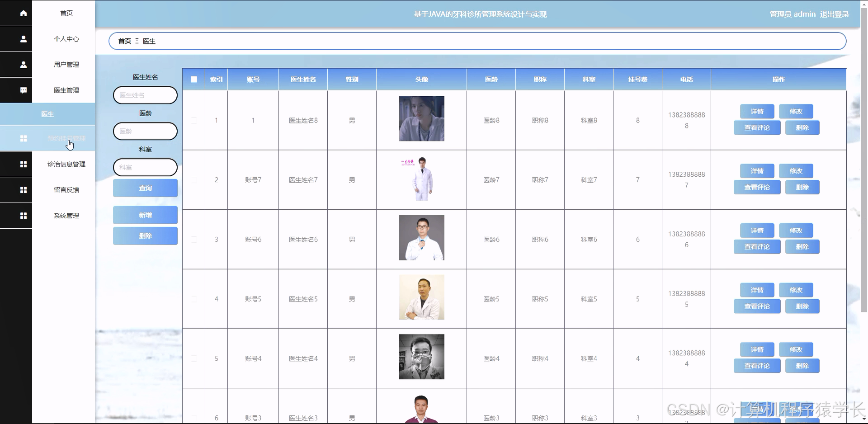Open 系统管理 menu item
The image size is (868, 424).
click(x=66, y=216)
